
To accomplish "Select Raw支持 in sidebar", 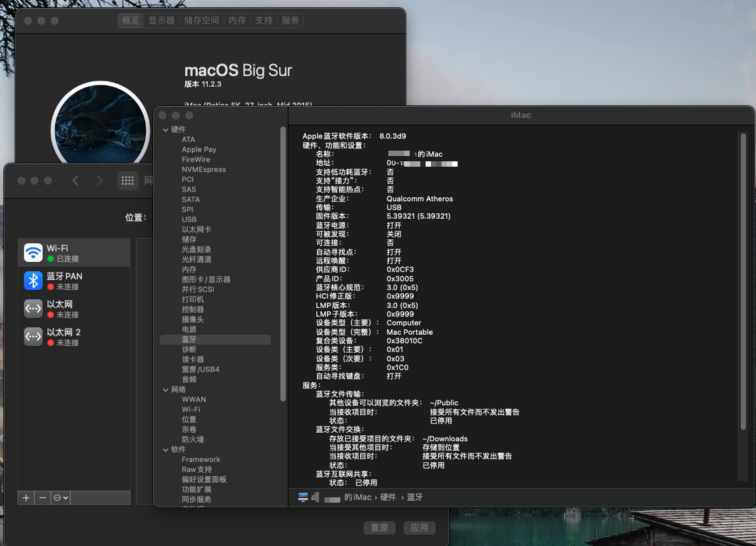I will pos(196,470).
